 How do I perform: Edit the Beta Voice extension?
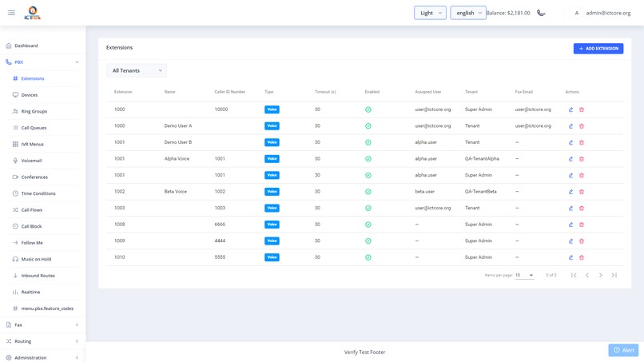[x=570, y=192]
